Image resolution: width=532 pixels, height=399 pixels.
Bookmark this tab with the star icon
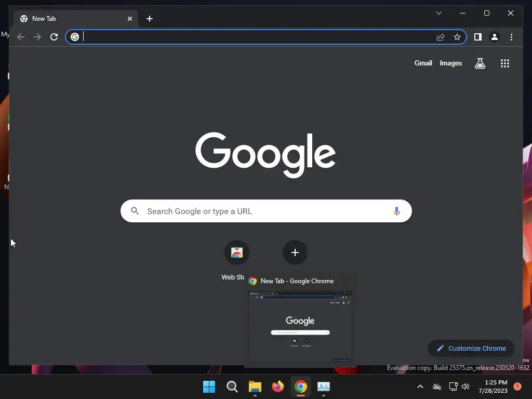457,37
